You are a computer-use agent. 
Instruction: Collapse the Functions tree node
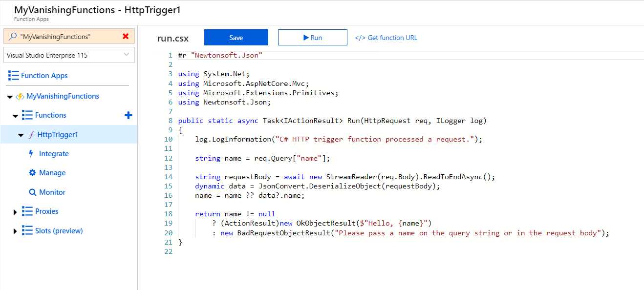[x=16, y=116]
